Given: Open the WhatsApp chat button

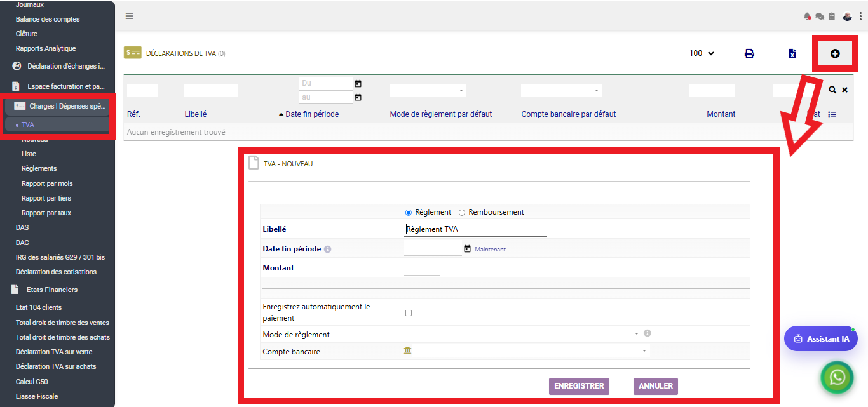Looking at the screenshot, I should pos(837,378).
